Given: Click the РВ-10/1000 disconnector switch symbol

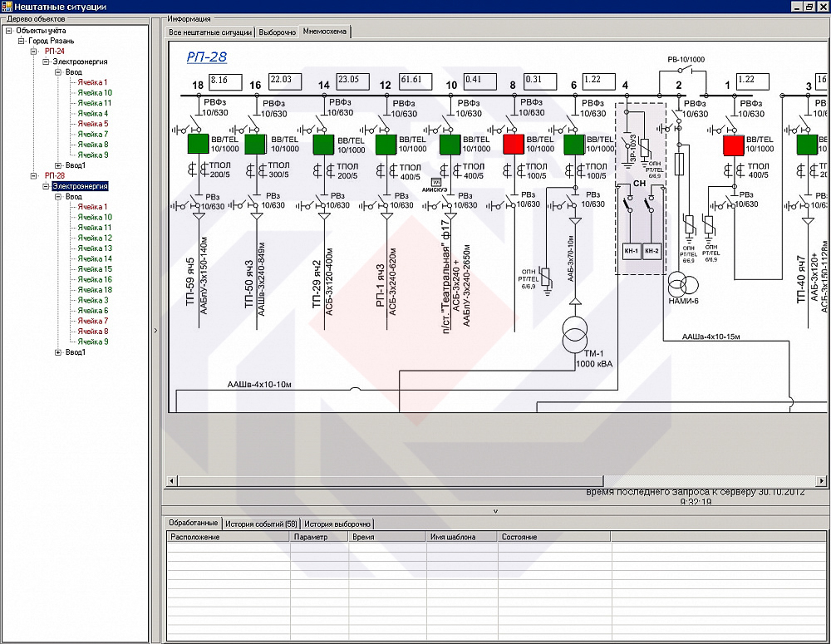Looking at the screenshot, I should click(686, 71).
